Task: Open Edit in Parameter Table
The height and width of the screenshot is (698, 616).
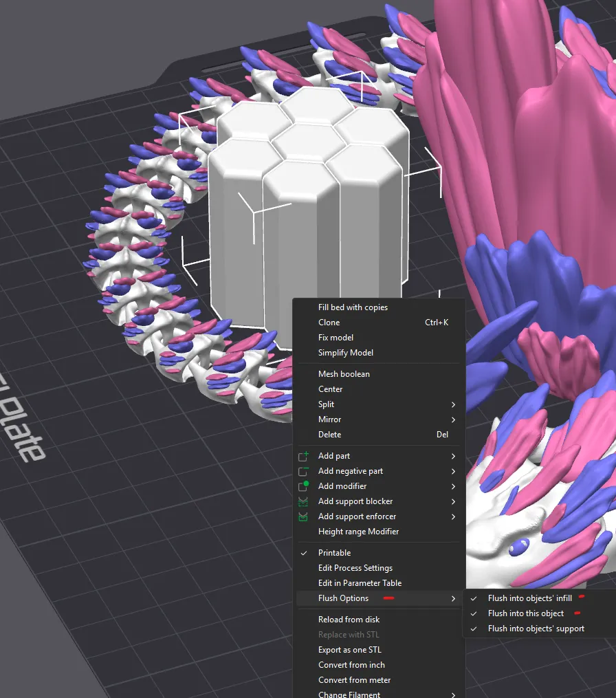Action: 360,583
